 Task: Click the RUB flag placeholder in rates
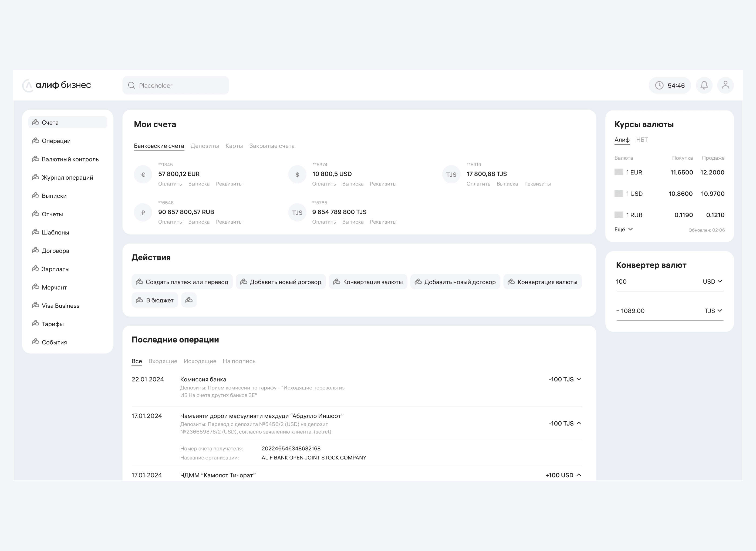[x=619, y=215]
